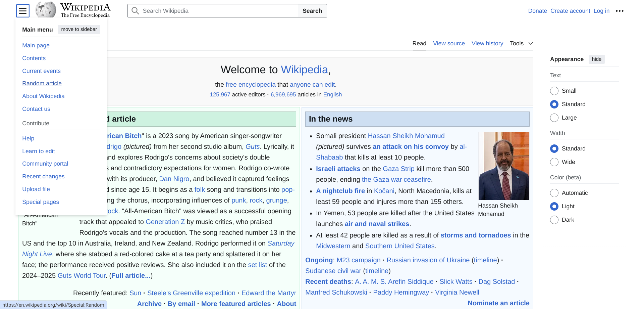
Task: Switch to the View history tab
Action: point(487,43)
